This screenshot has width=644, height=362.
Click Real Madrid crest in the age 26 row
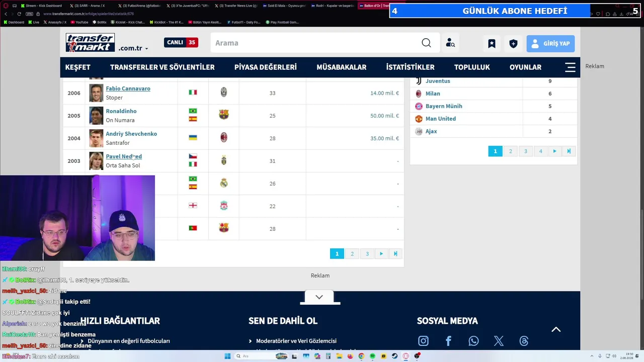[x=224, y=183]
